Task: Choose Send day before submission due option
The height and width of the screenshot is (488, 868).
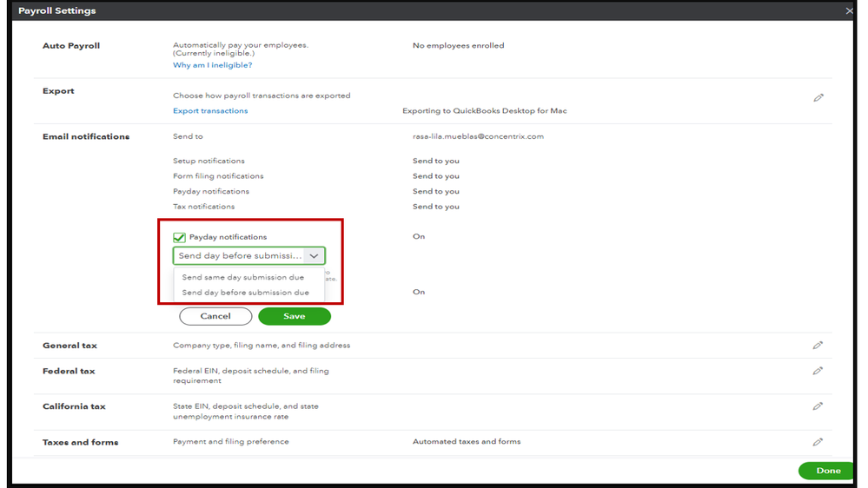Action: coord(245,292)
